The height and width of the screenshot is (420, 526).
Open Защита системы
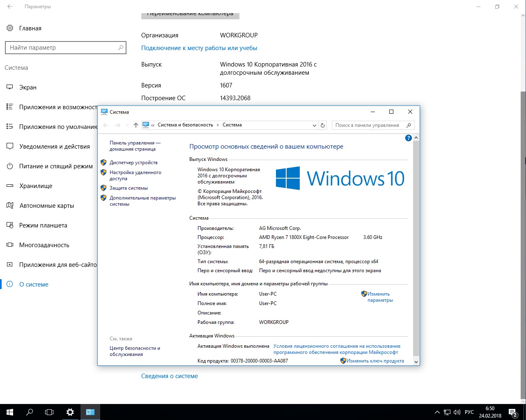(x=129, y=188)
